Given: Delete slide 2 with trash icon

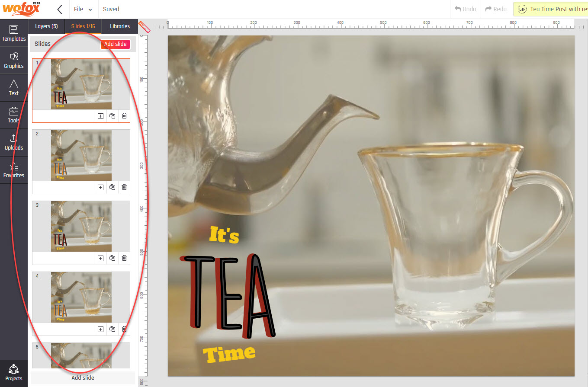Looking at the screenshot, I should 124,187.
